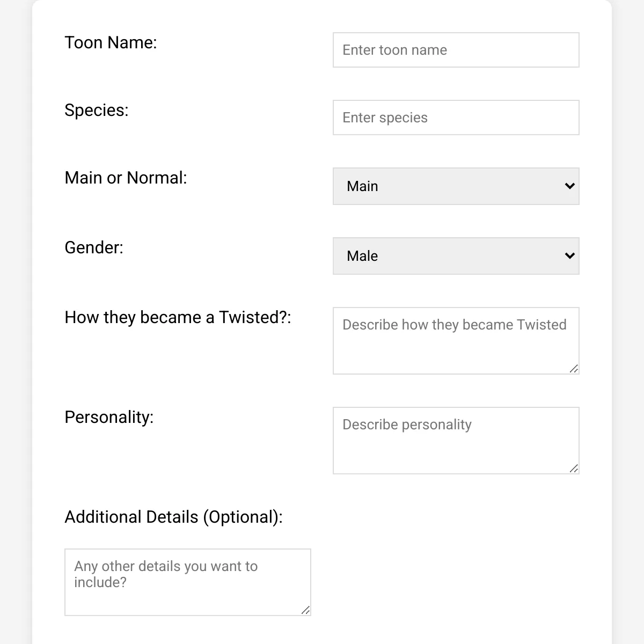The width and height of the screenshot is (644, 644).
Task: Click the 'Personality:' label
Action: click(109, 417)
